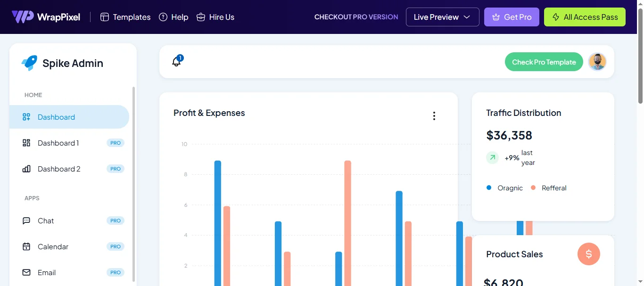Open the Templates menu item

125,17
